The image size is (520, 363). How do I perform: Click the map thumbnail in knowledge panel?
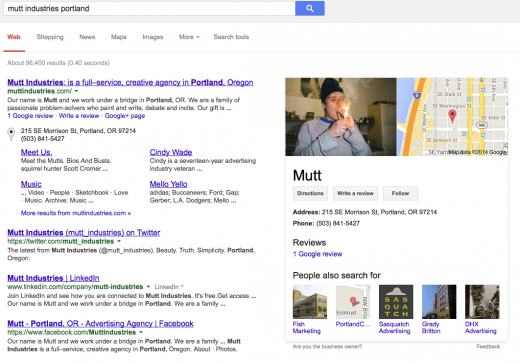[x=452, y=117]
